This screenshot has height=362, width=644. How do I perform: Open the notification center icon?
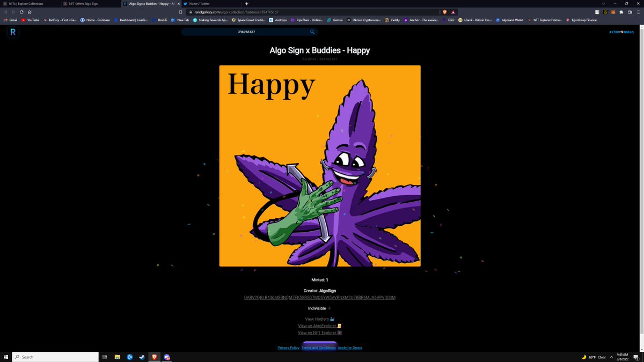tap(636, 357)
